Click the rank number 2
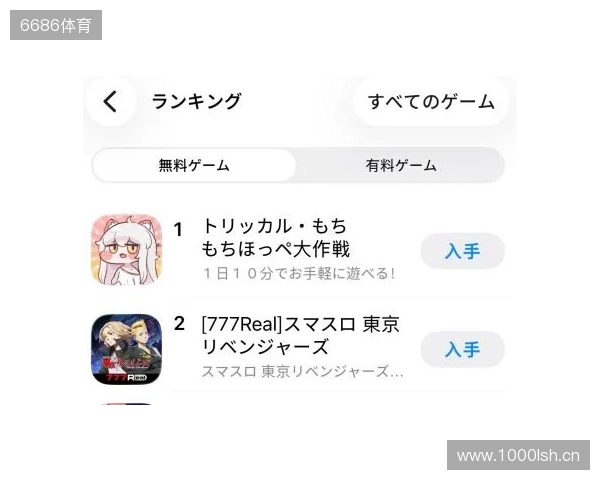The width and height of the screenshot is (600, 480). (179, 324)
